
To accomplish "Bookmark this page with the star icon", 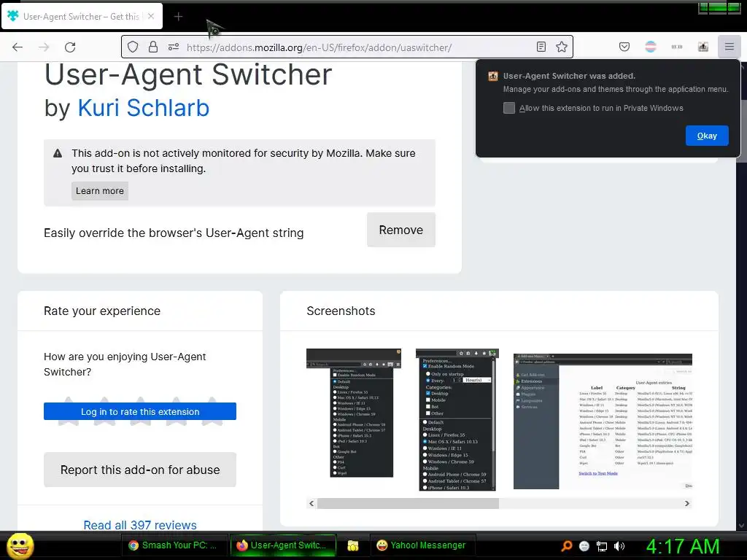I will (x=562, y=47).
